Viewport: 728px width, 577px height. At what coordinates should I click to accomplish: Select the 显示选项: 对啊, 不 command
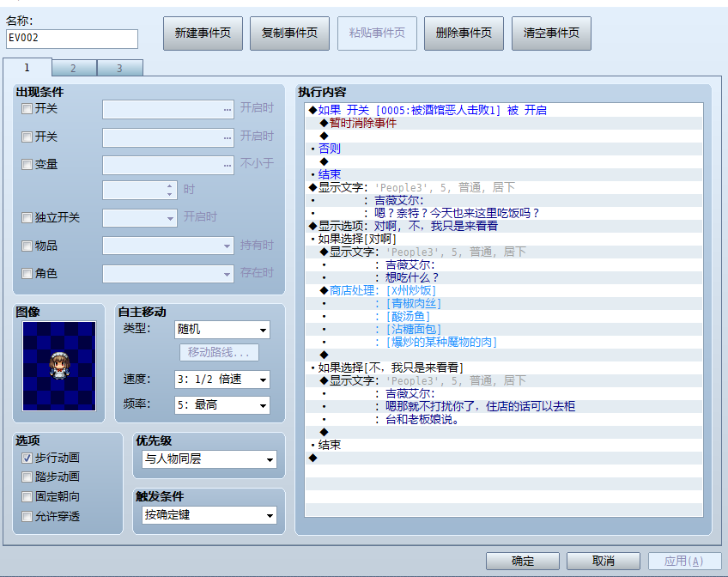[504, 226]
